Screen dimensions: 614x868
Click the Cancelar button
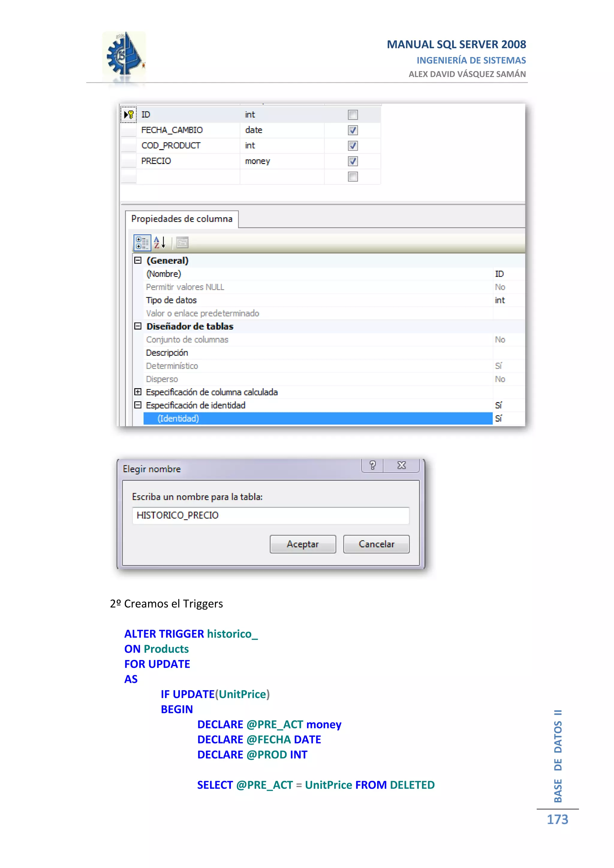(376, 544)
